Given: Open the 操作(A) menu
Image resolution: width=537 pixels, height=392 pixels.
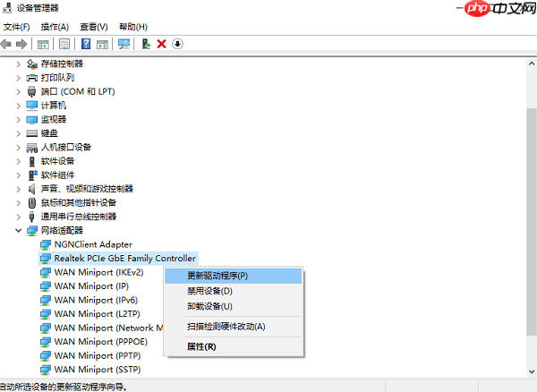Looking at the screenshot, I should pyautogui.click(x=55, y=27).
